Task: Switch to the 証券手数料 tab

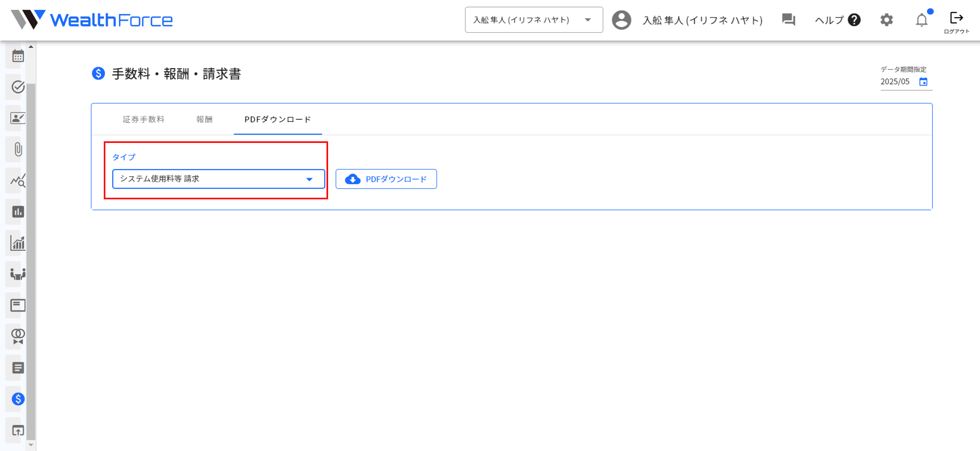Action: pos(143,119)
